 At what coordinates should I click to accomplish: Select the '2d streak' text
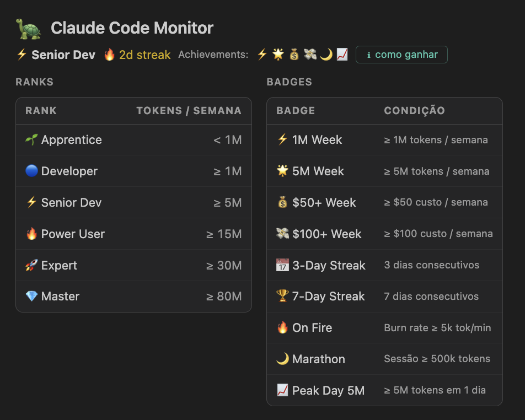144,55
